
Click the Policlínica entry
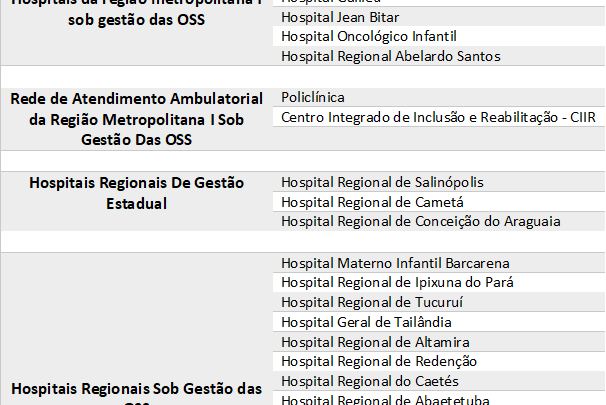[x=313, y=97]
